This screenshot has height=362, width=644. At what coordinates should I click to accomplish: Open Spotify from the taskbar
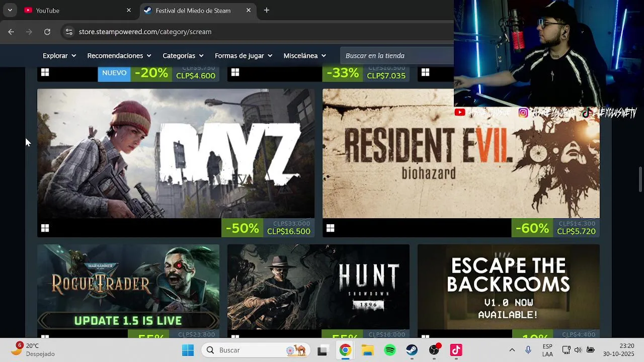(x=389, y=350)
